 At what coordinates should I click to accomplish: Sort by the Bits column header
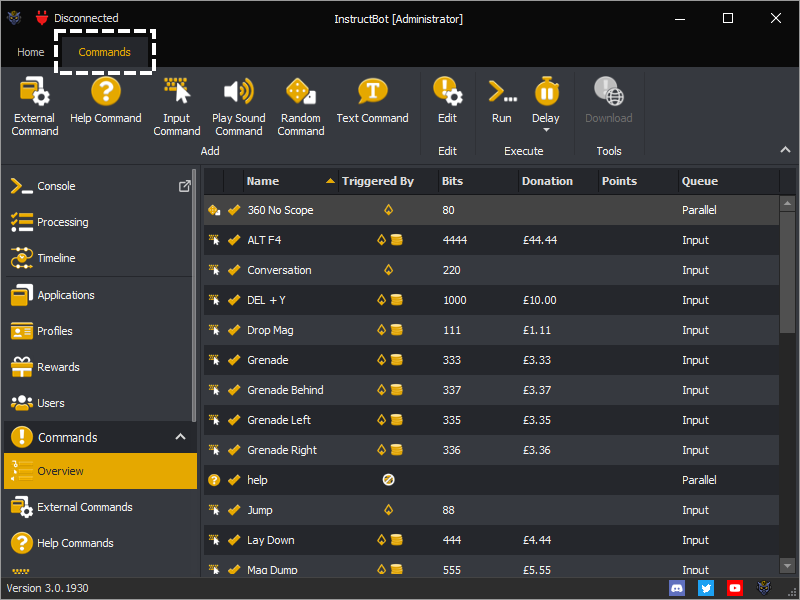452,181
